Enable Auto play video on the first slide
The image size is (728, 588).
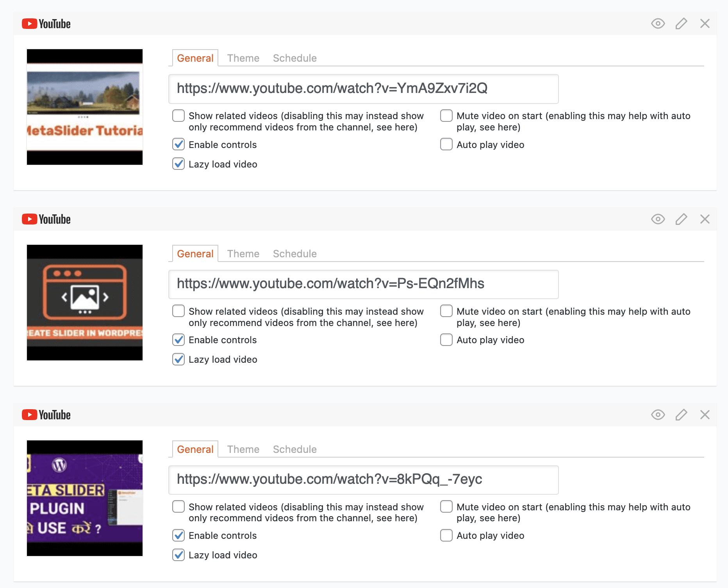coord(446,144)
